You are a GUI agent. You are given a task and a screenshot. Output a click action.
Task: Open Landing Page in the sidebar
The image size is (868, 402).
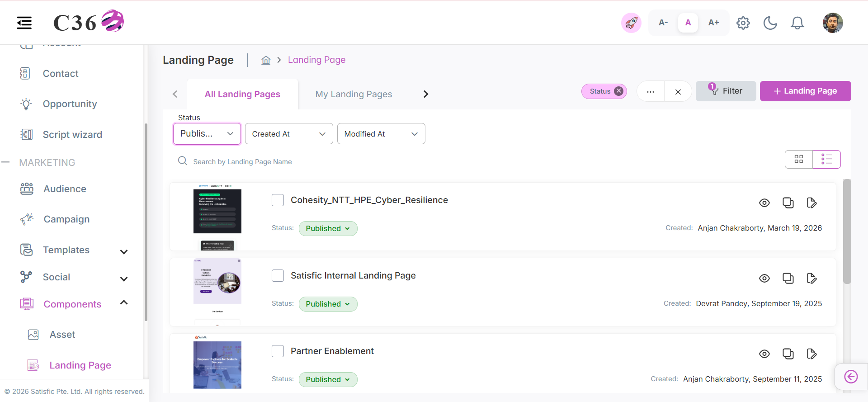tap(80, 365)
